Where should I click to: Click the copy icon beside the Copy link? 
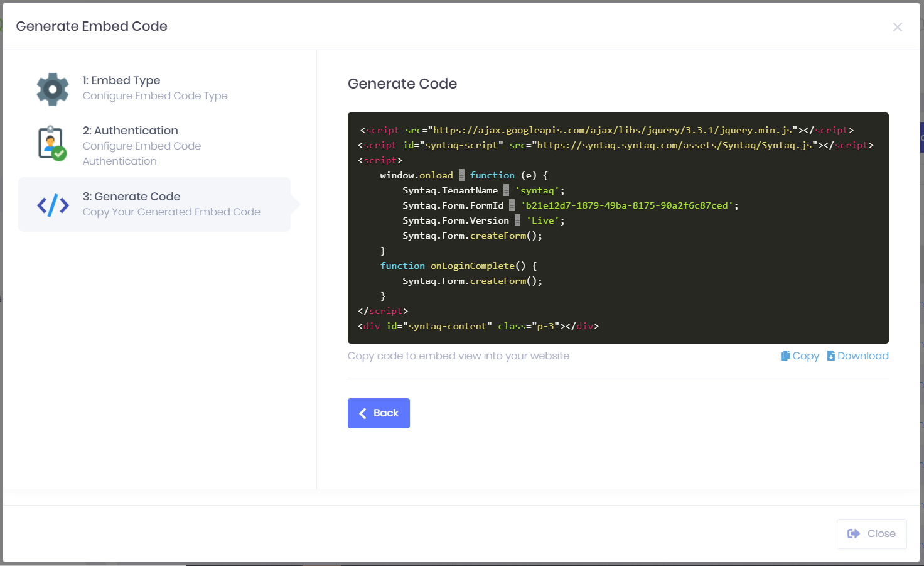(785, 356)
